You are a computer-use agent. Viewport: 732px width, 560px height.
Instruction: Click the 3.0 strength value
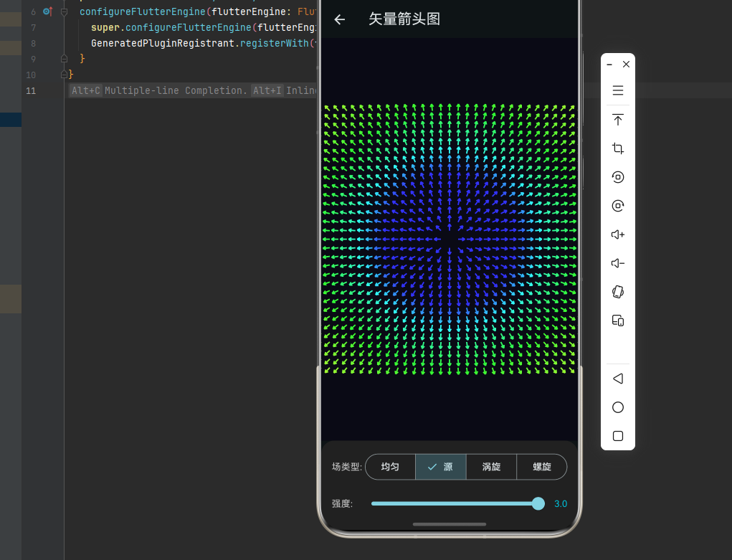(560, 503)
